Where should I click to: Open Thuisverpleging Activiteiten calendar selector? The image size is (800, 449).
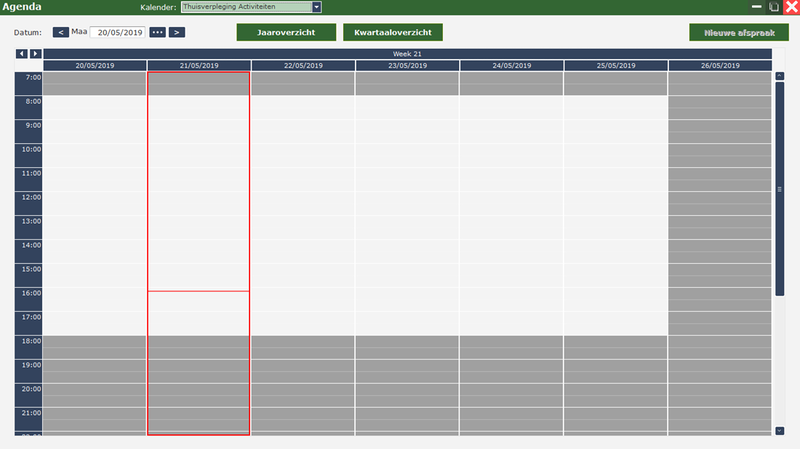tap(245, 7)
